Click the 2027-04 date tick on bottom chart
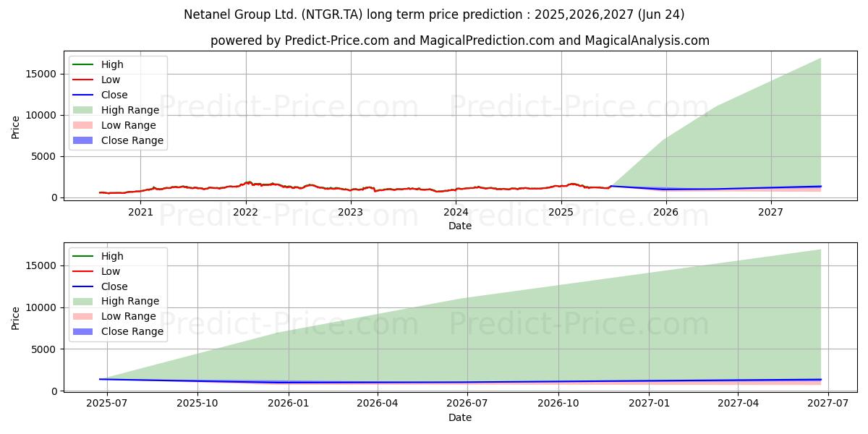 (739, 403)
